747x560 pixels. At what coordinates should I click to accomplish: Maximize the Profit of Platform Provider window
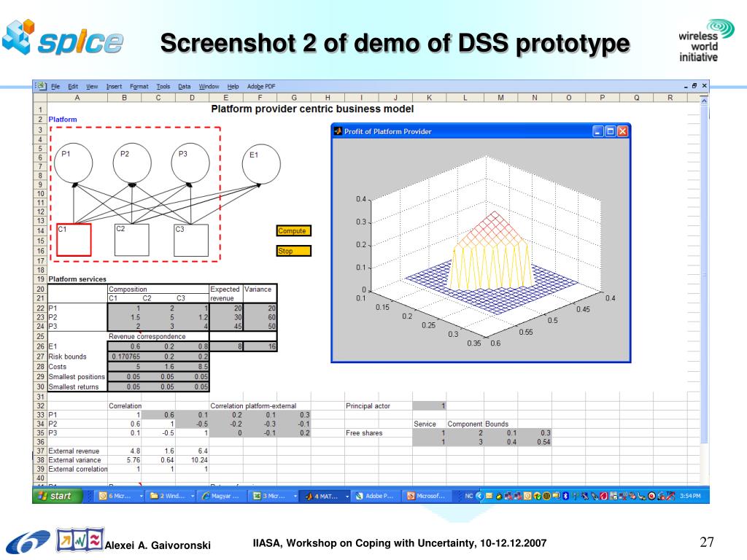611,131
